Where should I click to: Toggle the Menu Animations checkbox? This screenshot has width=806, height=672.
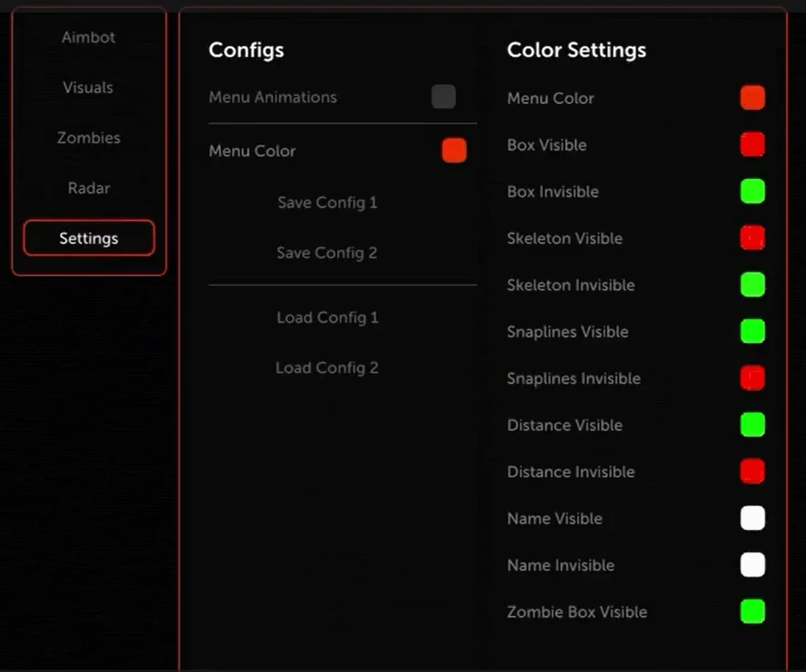pyautogui.click(x=444, y=97)
